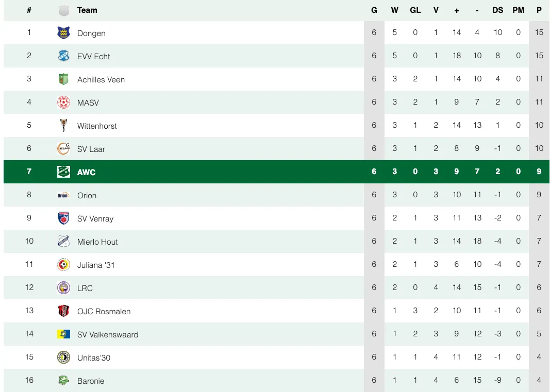
Task: Click the EVV Echt club logo
Action: click(63, 56)
